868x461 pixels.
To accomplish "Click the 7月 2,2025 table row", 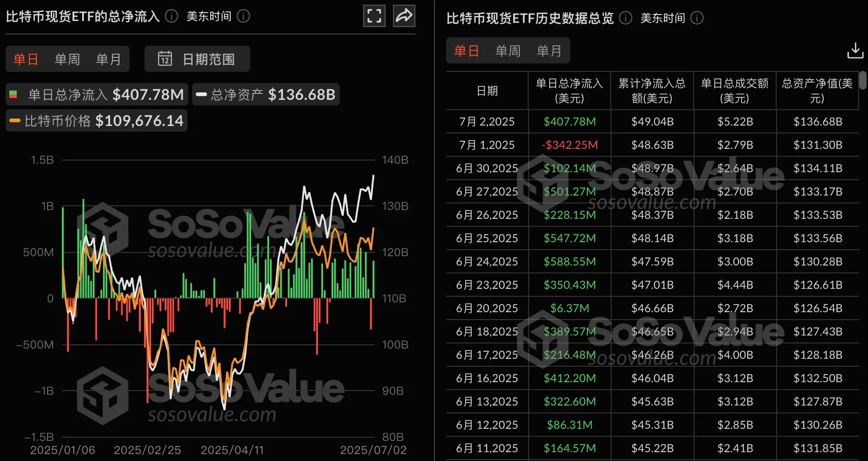I will pos(486,121).
